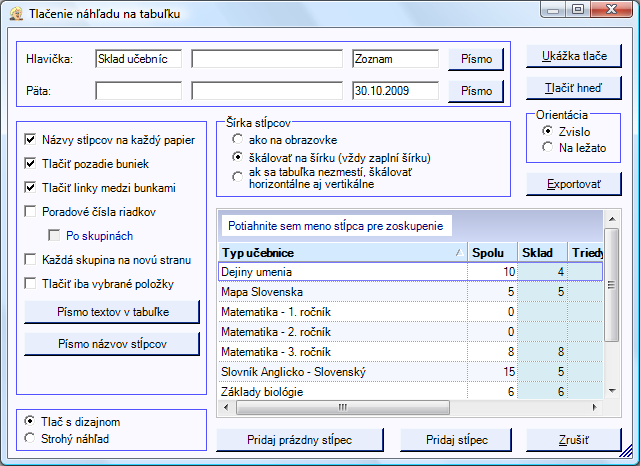
Task: Close the dialog with the X button
Action: pos(611,10)
